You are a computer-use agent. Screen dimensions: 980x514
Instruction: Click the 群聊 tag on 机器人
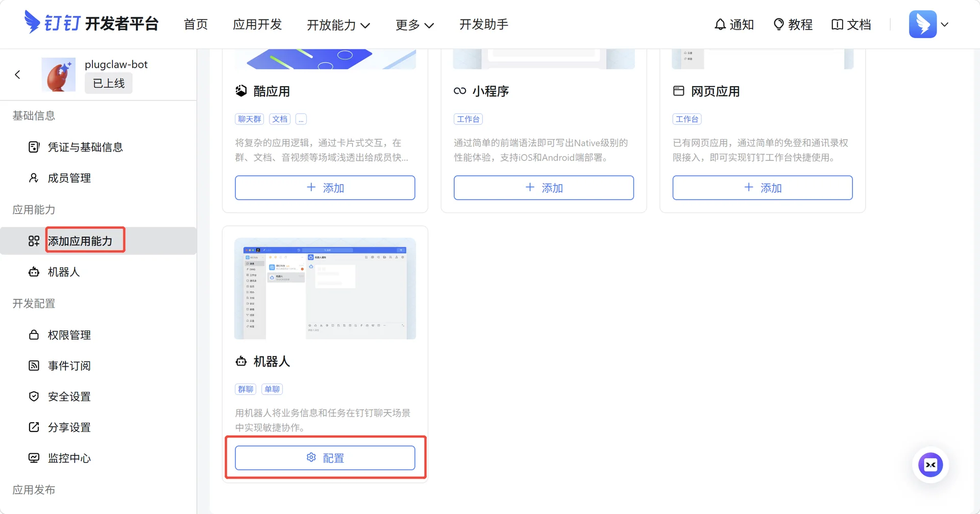[x=246, y=390]
